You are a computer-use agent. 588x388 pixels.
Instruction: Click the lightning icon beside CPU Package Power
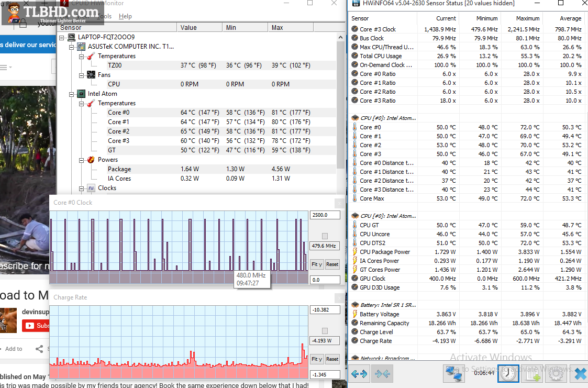(x=355, y=251)
